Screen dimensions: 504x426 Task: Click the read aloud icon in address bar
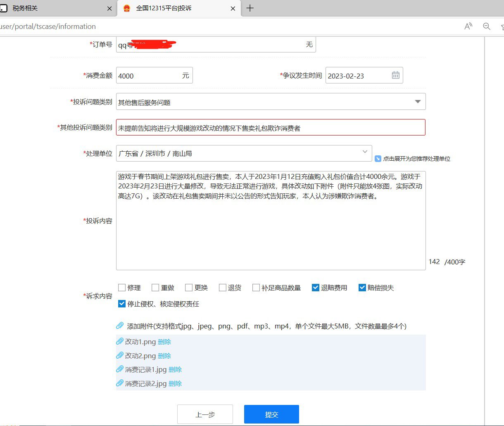tap(468, 26)
